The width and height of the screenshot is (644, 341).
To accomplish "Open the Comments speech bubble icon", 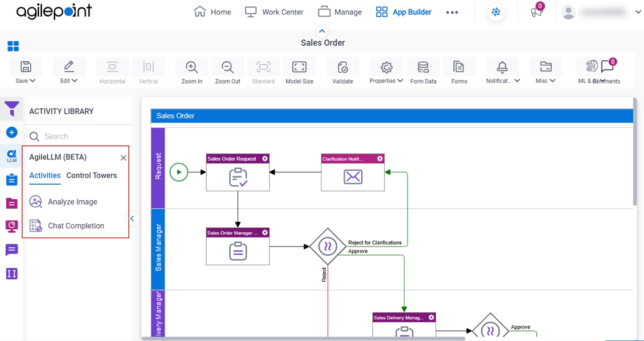I will pos(608,67).
